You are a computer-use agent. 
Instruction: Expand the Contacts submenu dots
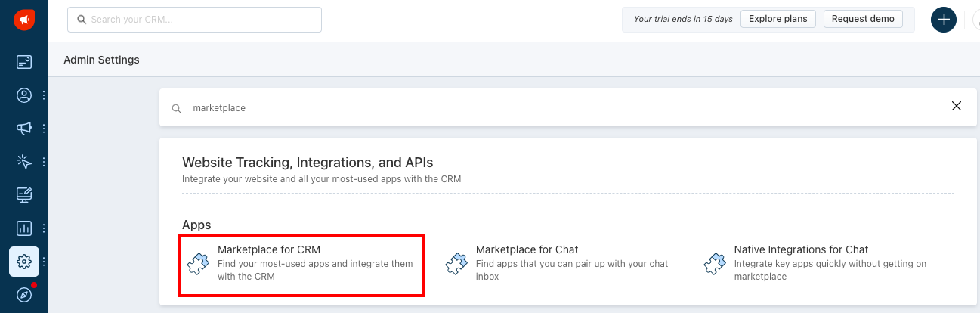pyautogui.click(x=44, y=95)
